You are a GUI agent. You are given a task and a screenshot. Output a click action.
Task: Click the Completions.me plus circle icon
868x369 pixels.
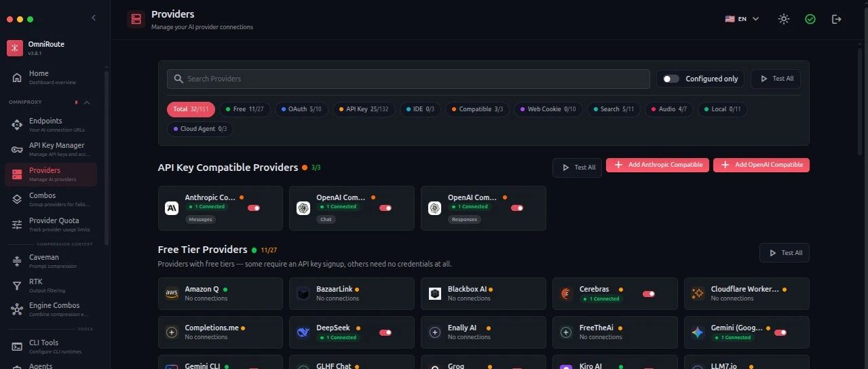point(171,332)
